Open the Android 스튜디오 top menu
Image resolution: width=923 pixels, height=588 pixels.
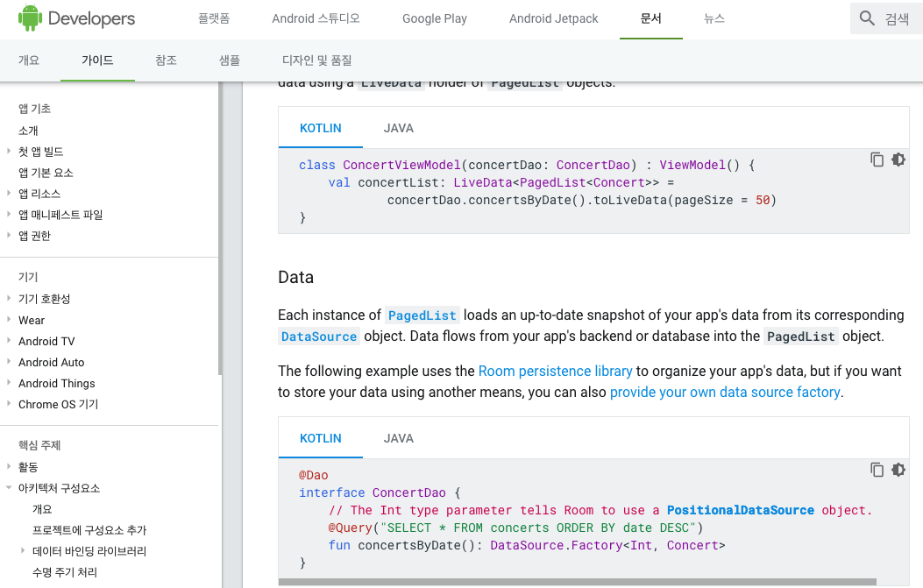(x=316, y=18)
